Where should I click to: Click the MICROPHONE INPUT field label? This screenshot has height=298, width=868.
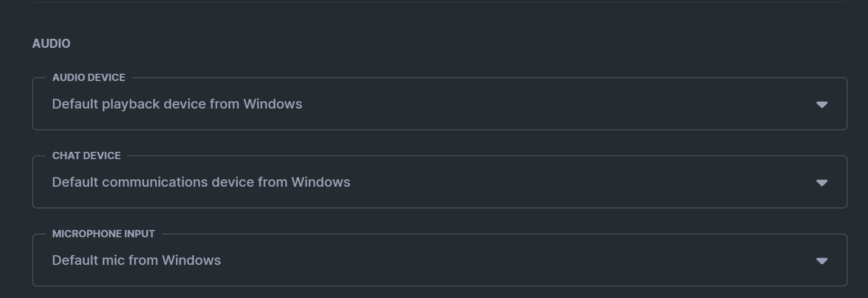103,234
